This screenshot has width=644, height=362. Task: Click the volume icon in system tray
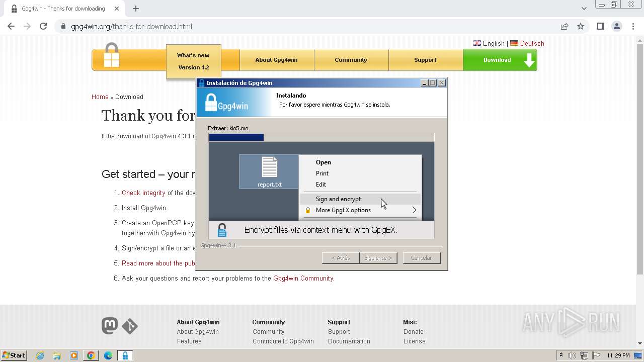(572, 355)
